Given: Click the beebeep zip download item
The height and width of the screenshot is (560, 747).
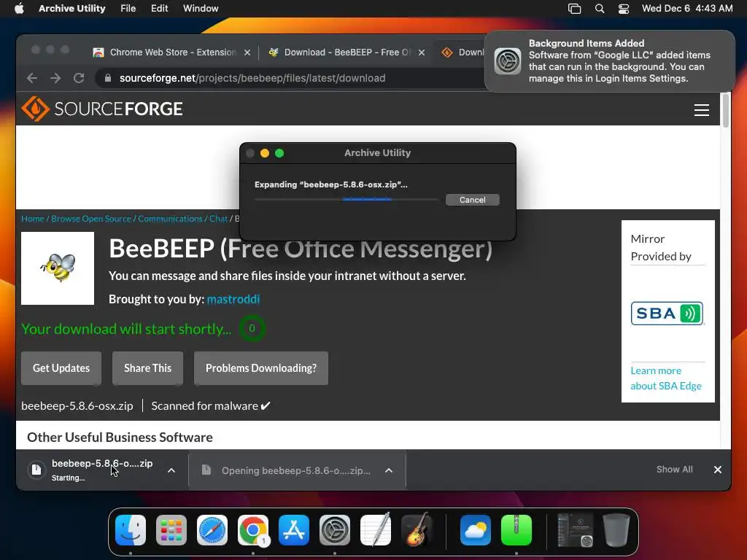Looking at the screenshot, I should coord(94,470).
